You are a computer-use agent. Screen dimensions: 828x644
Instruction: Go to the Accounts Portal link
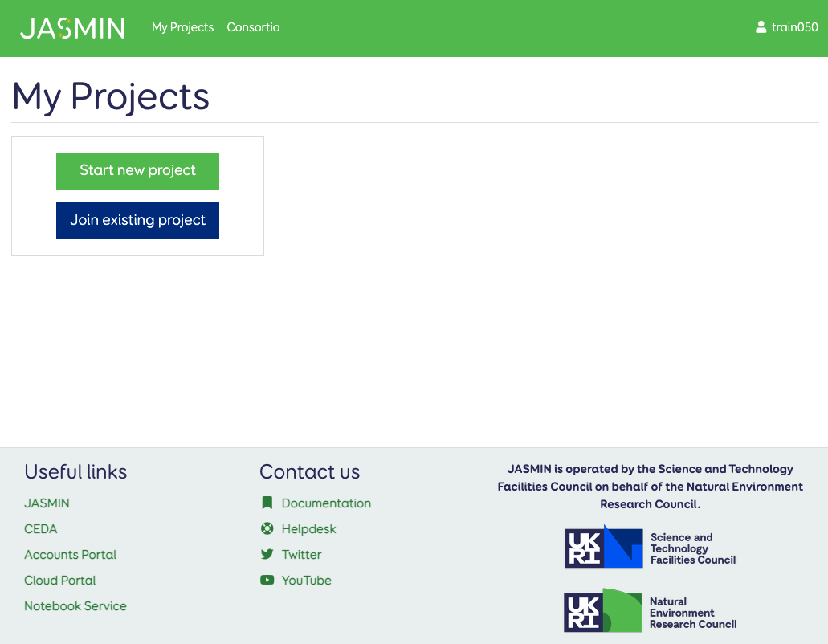click(x=70, y=555)
